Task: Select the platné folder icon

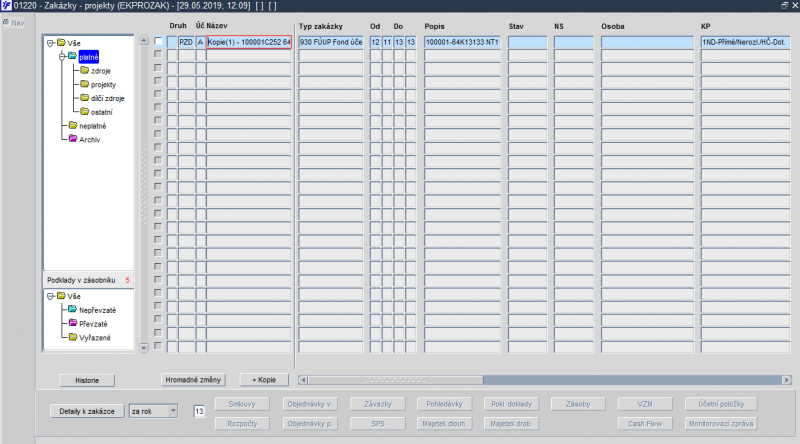Action: [72, 57]
